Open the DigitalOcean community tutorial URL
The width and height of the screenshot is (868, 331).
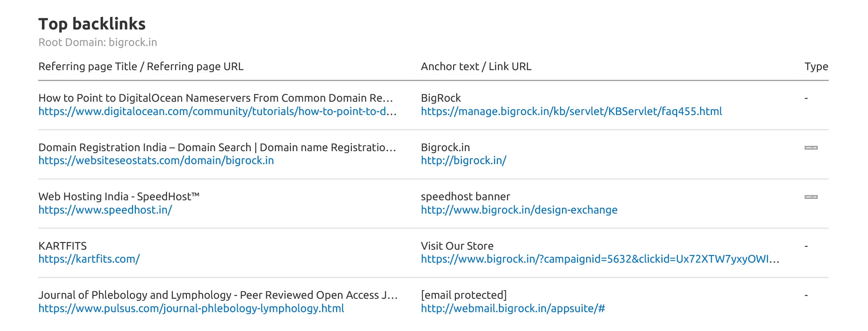pos(217,112)
